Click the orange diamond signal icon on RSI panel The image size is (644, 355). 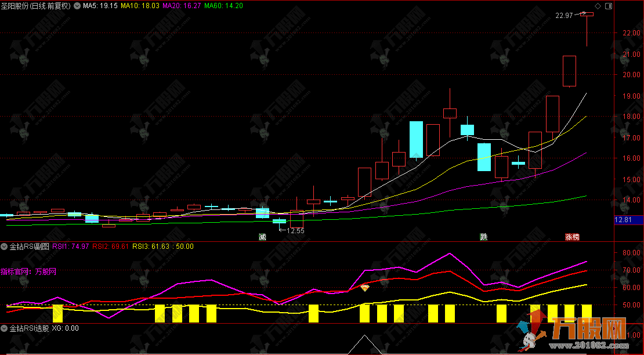[365, 288]
